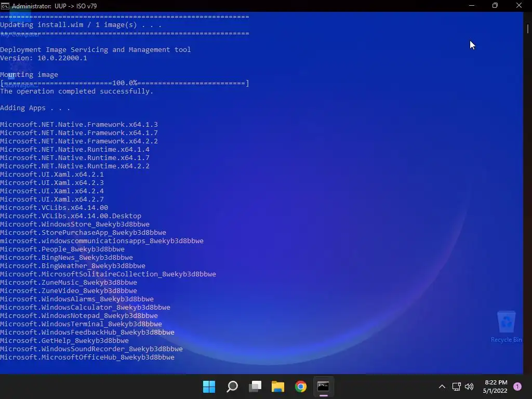
Task: Click the Microsoft.WindowsStore line
Action: pyautogui.click(x=75, y=224)
